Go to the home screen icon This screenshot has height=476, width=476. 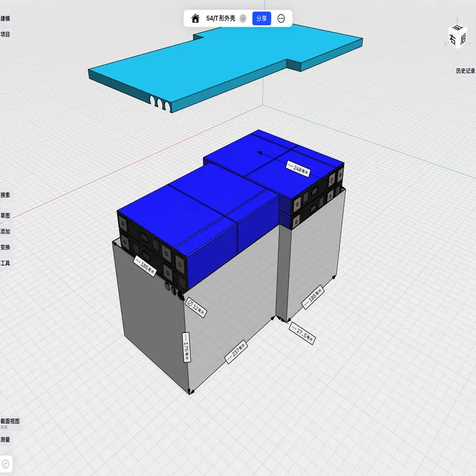195,18
